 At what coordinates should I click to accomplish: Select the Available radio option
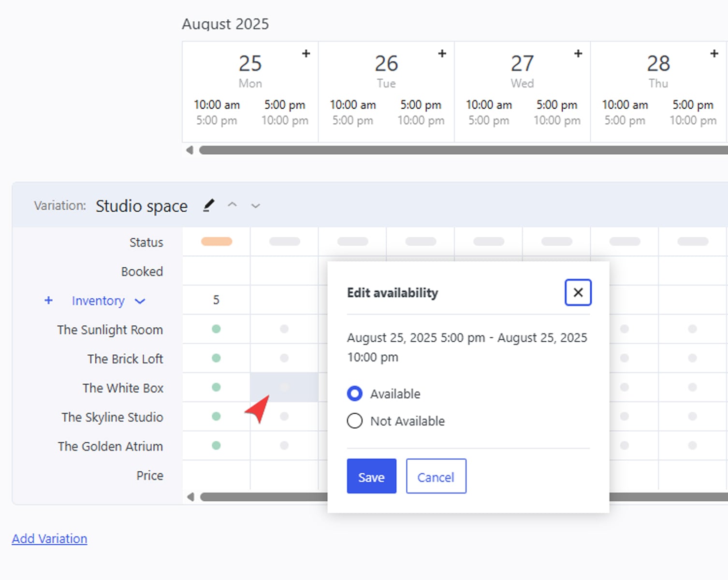coord(355,393)
